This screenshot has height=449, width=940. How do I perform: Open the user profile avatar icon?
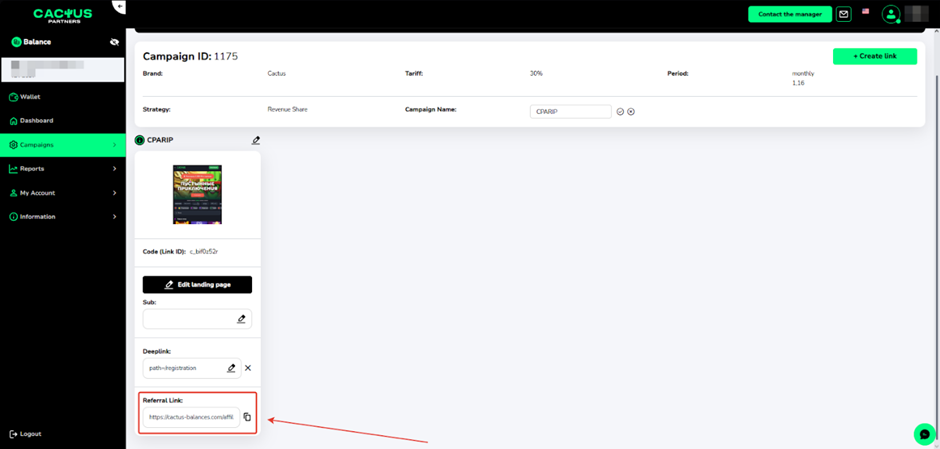point(890,15)
